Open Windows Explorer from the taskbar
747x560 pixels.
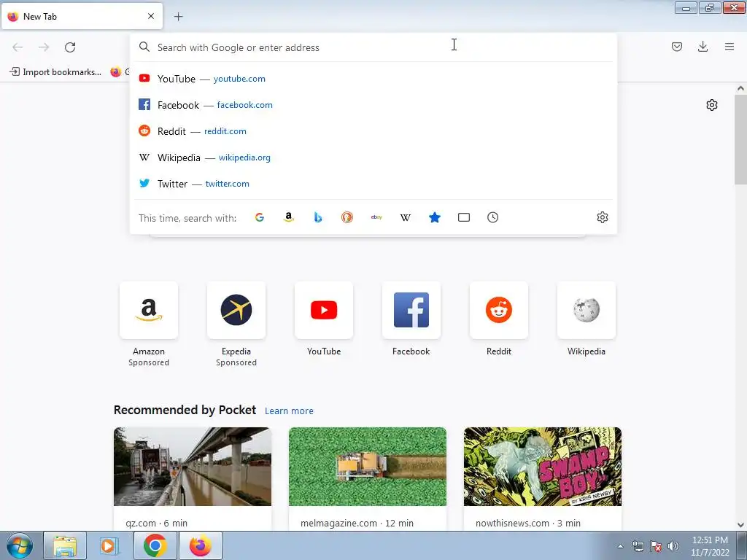pos(65,545)
